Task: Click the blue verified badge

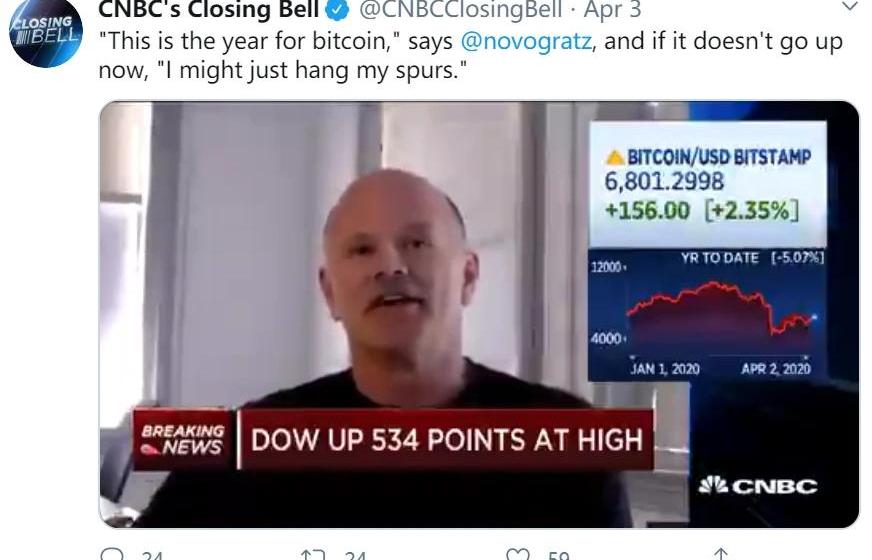Action: 339,9
